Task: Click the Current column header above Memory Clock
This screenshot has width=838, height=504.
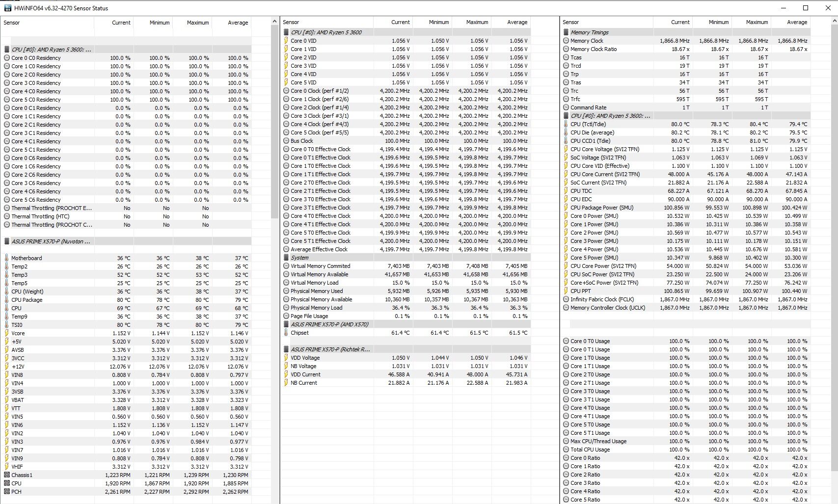Action: pos(680,22)
